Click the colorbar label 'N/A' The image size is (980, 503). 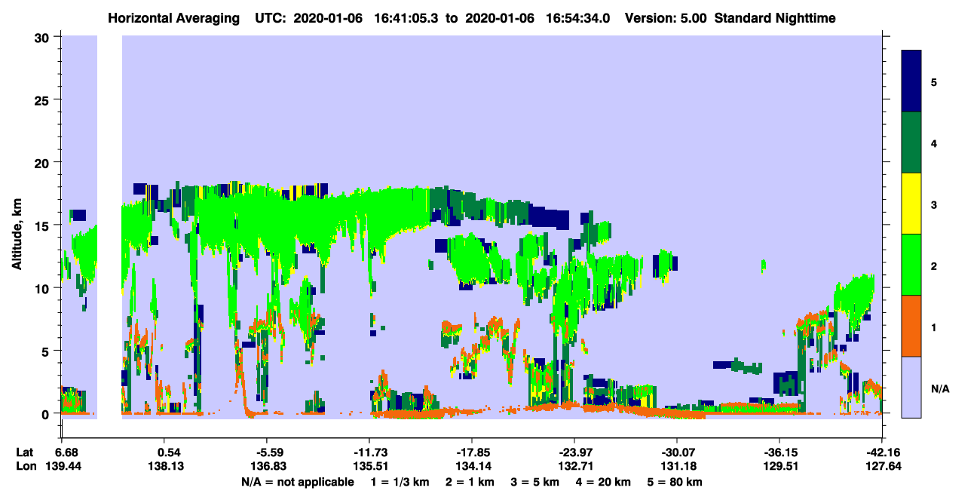click(x=940, y=388)
